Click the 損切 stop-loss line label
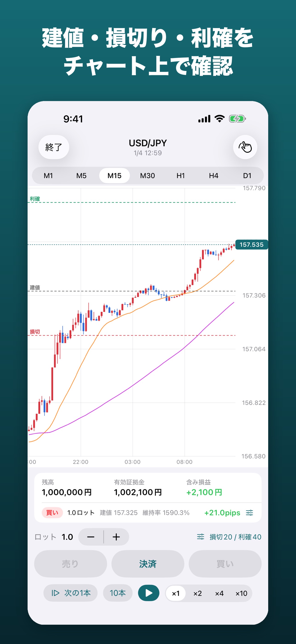296x644 pixels. [x=35, y=332]
